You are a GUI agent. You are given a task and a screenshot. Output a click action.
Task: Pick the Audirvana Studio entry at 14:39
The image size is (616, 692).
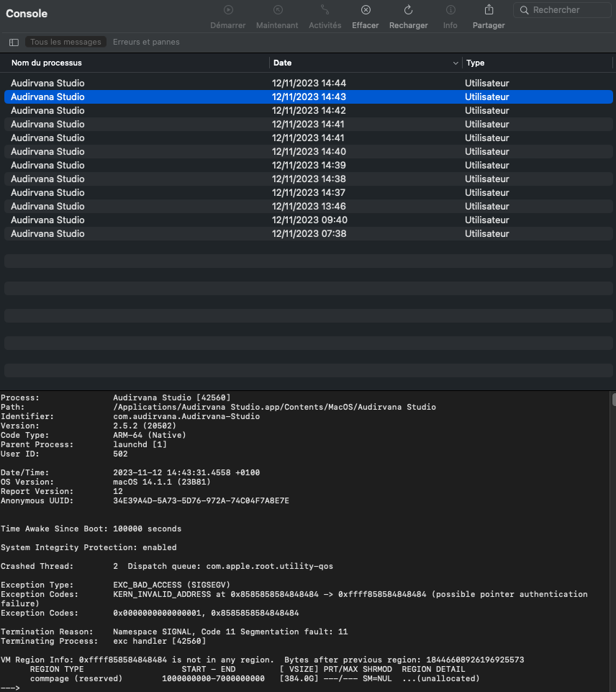click(x=309, y=165)
